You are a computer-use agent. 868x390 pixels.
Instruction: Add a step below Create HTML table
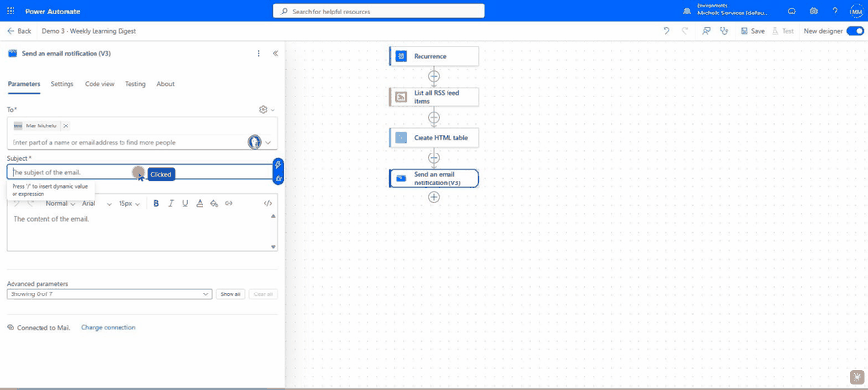tap(434, 158)
